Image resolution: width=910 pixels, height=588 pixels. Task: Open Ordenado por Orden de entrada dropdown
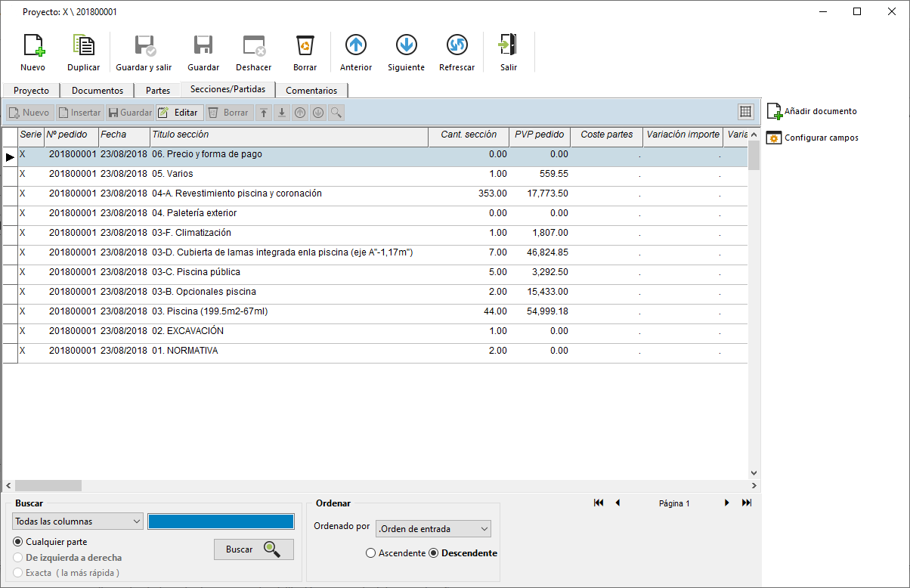[x=433, y=529]
